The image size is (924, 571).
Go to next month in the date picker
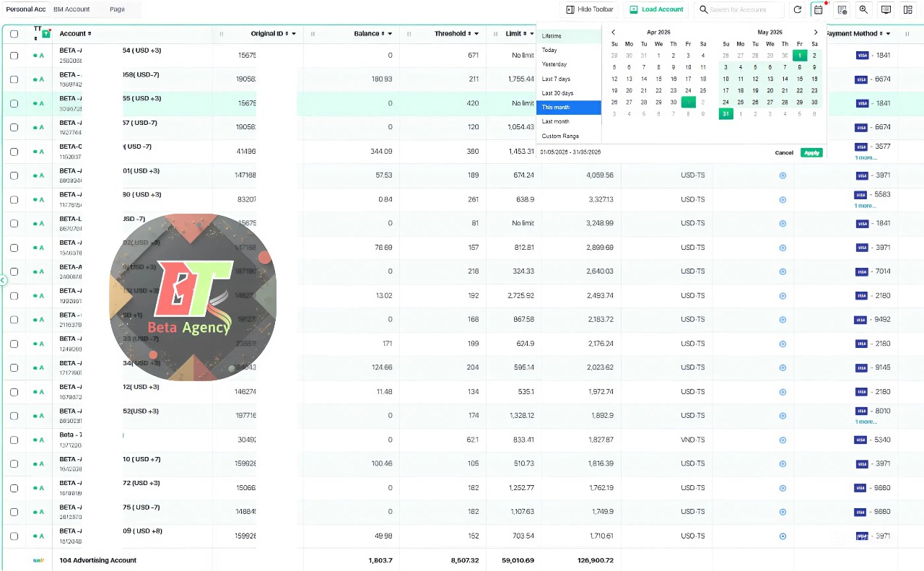tap(816, 32)
